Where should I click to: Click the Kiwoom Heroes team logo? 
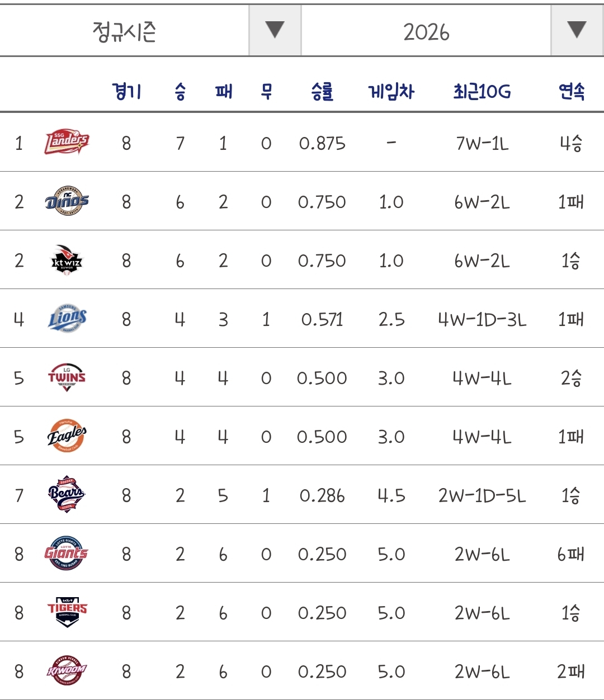[x=67, y=671]
